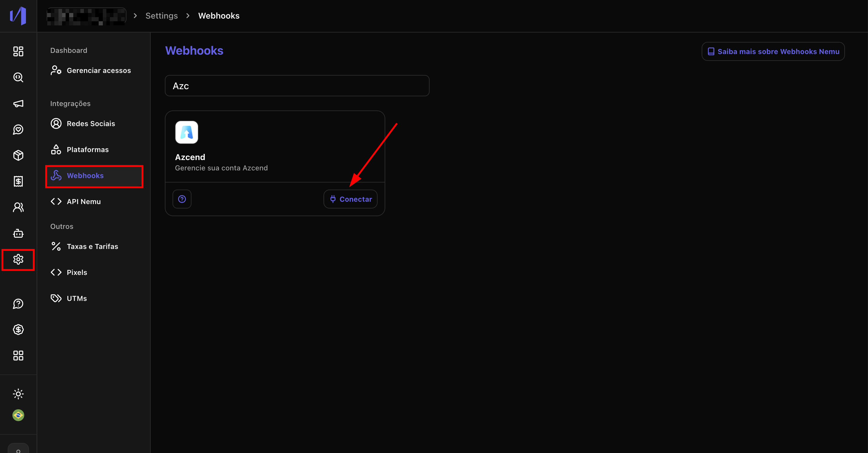Expand the blurred account name breadcrumb selector

[x=86, y=16]
